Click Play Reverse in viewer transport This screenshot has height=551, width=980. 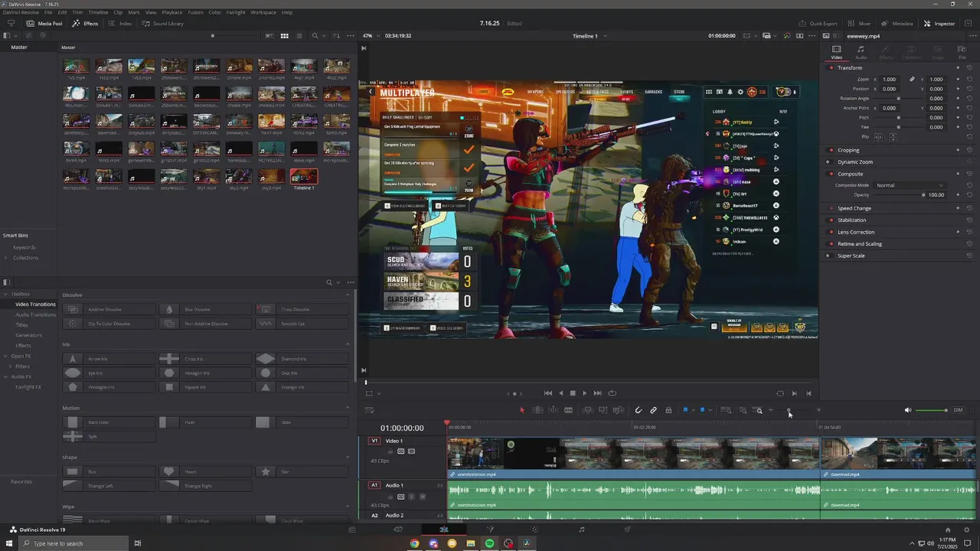pos(560,393)
